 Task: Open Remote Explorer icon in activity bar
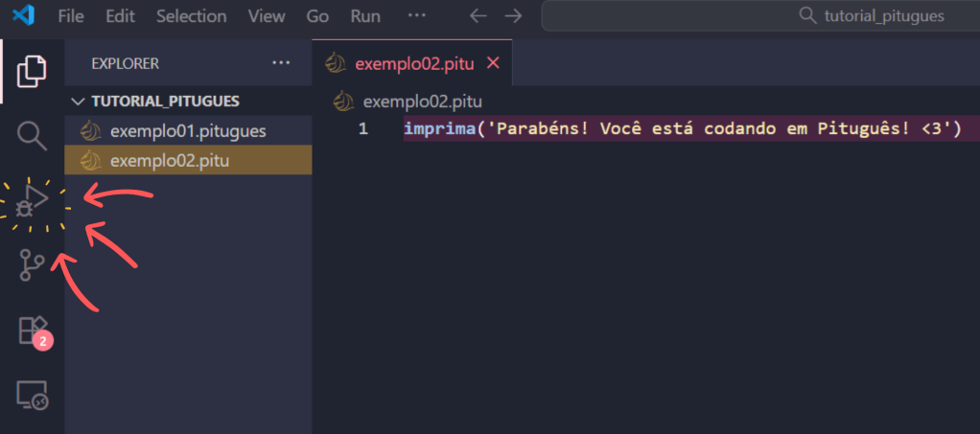coord(32,396)
